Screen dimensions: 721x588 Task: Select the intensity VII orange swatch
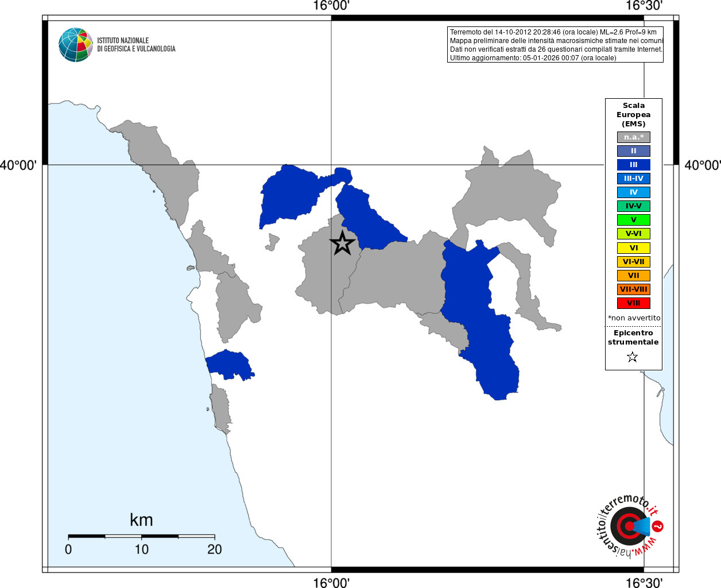(634, 276)
